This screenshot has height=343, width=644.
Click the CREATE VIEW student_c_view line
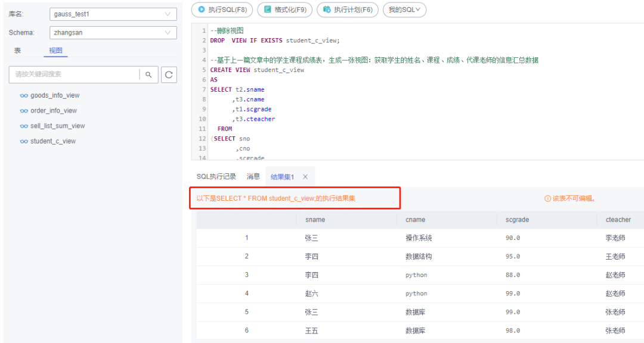(257, 70)
